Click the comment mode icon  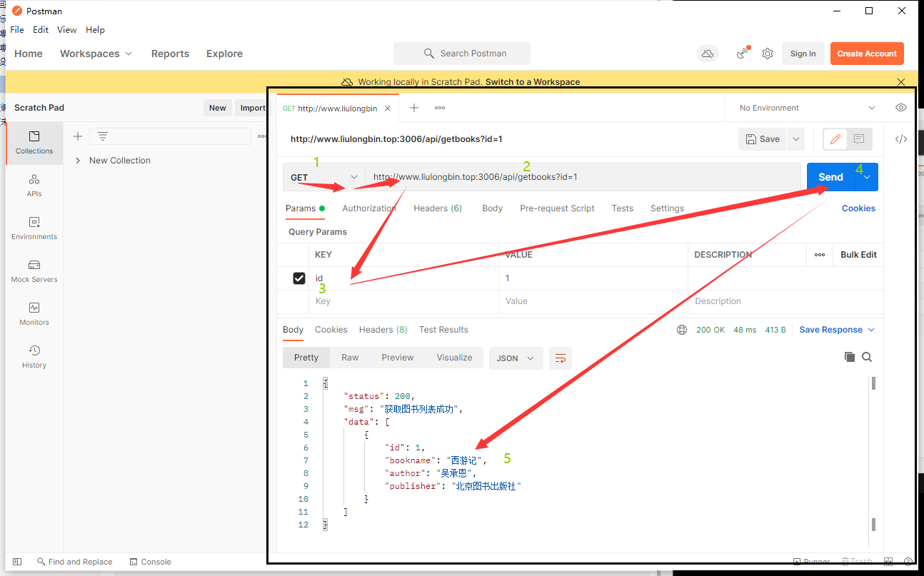[859, 139]
